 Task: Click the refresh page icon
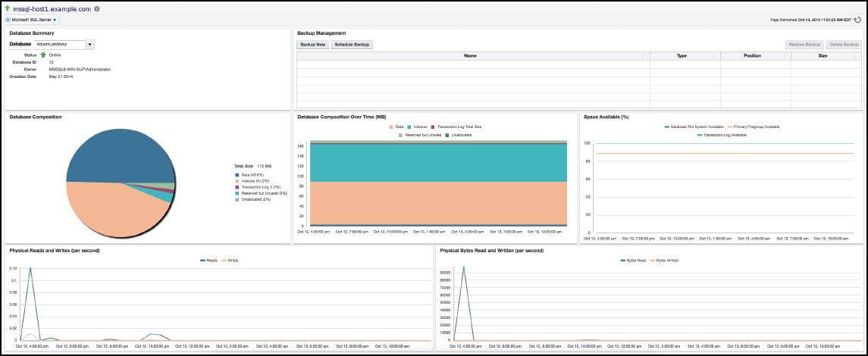857,20
